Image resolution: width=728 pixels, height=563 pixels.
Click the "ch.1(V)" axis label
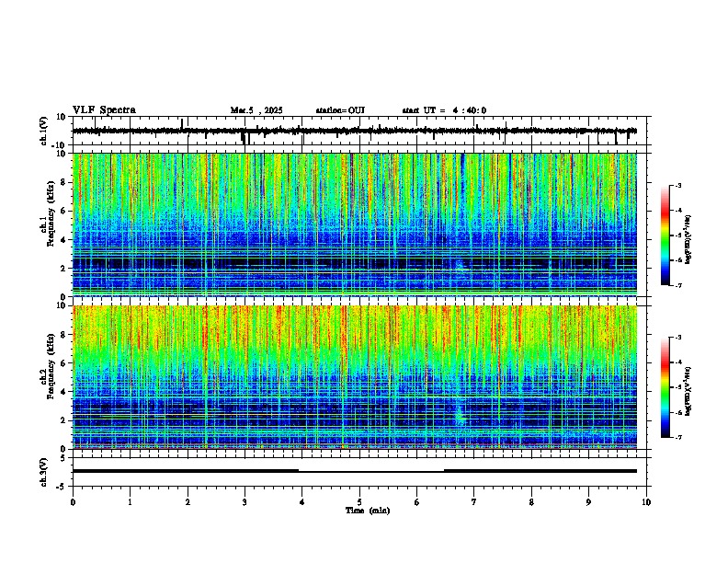tap(44, 131)
